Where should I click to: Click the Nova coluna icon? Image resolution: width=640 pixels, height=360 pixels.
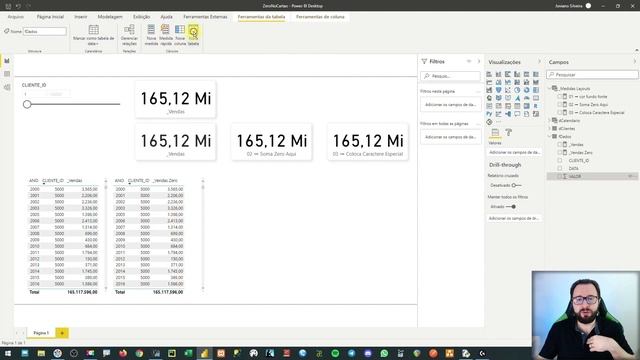pyautogui.click(x=180, y=30)
